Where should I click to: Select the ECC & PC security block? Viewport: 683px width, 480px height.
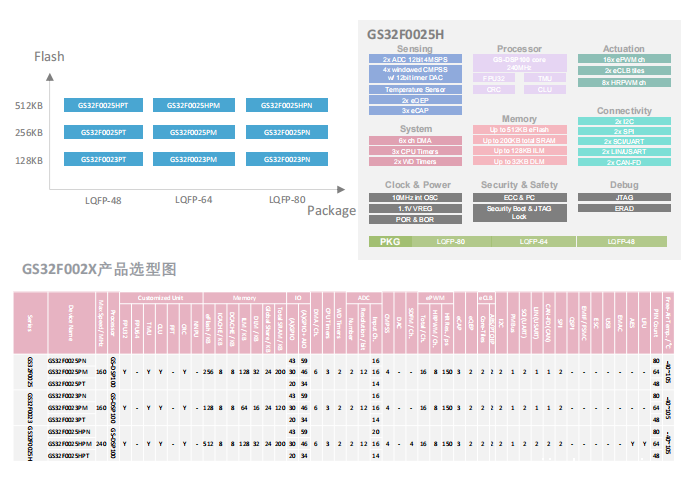[x=520, y=197]
